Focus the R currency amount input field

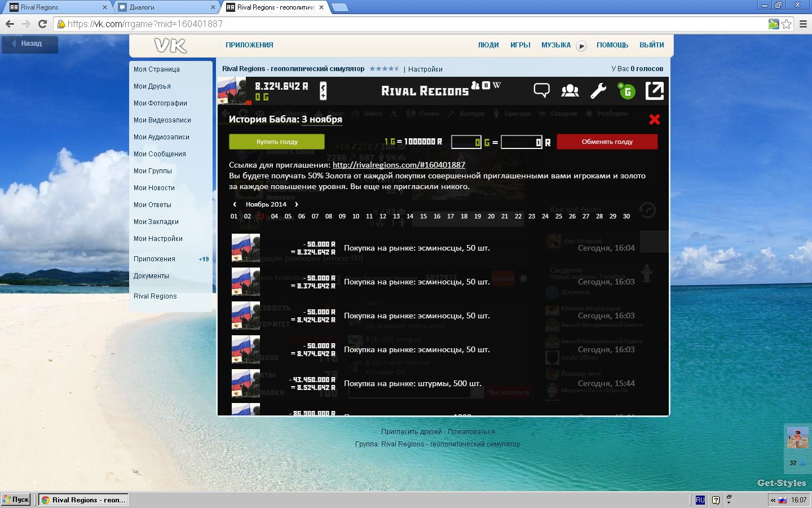pos(522,142)
